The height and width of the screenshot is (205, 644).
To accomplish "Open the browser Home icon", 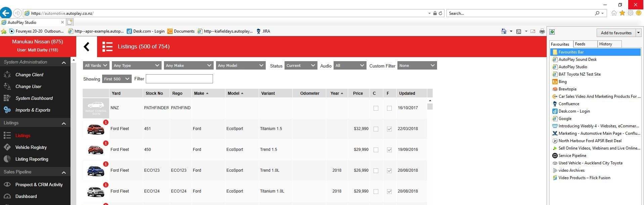I will point(614,13).
